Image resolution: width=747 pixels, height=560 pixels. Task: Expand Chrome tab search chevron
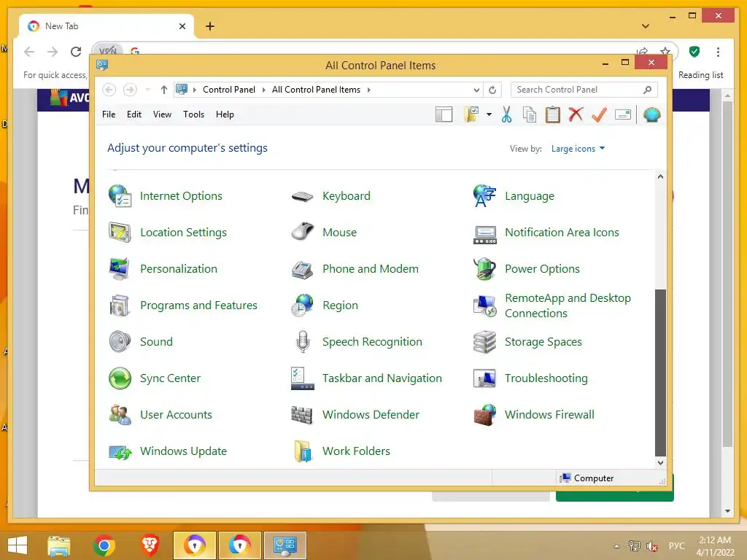[646, 26]
